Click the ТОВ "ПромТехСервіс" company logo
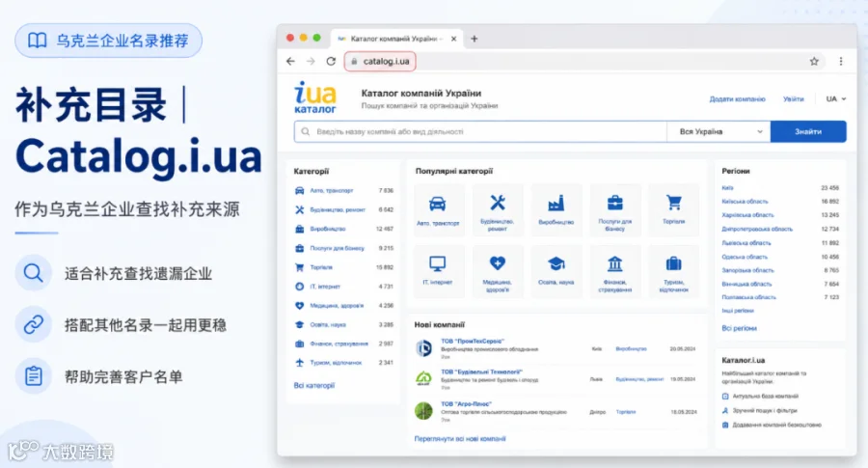Image resolution: width=868 pixels, height=468 pixels. coord(423,348)
